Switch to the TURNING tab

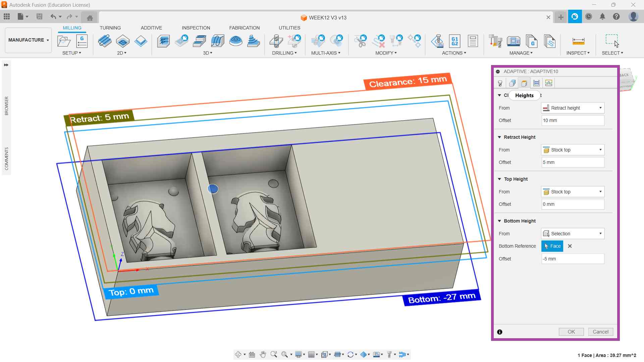[x=110, y=28]
